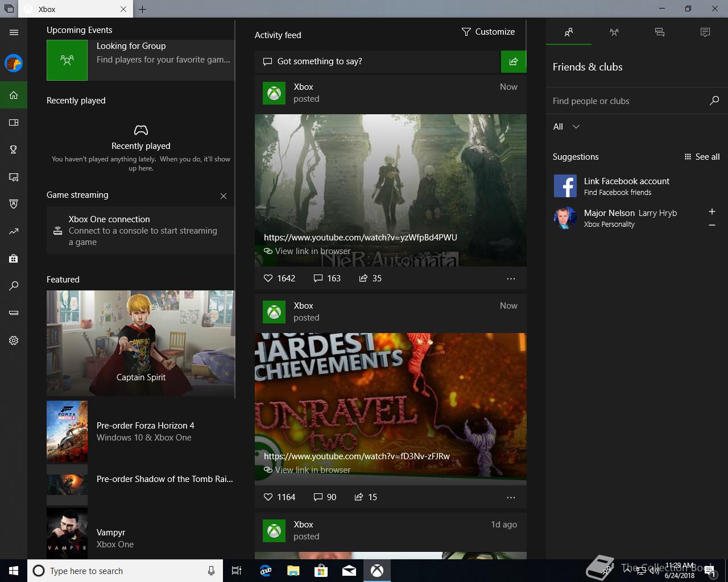Expand the All filter dropdown
The height and width of the screenshot is (582, 728).
pyautogui.click(x=566, y=127)
